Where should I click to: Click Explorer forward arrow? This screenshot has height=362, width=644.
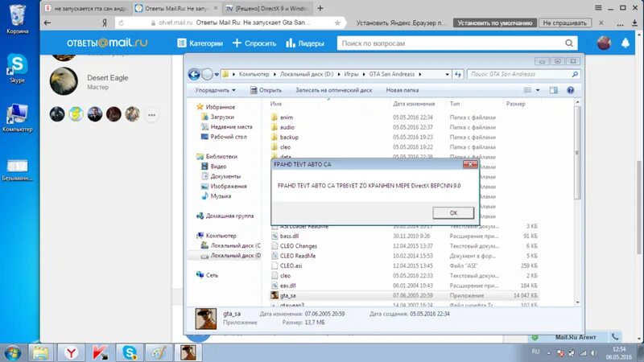208,74
